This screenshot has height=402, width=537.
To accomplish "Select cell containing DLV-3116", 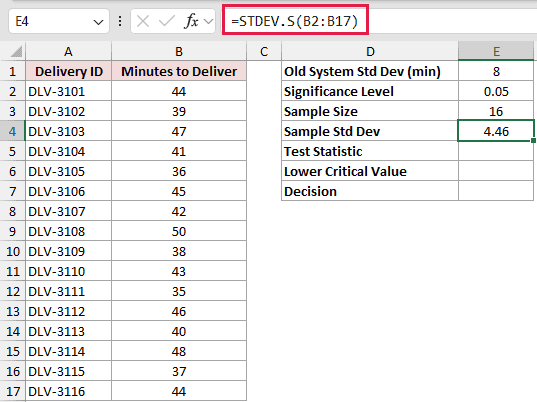I will pyautogui.click(x=68, y=391).
